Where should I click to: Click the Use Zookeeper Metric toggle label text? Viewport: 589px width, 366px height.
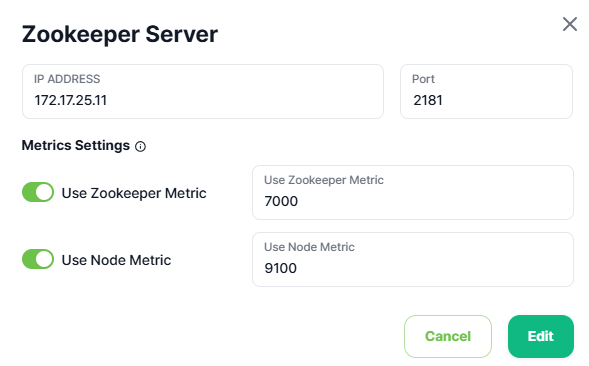pos(134,193)
